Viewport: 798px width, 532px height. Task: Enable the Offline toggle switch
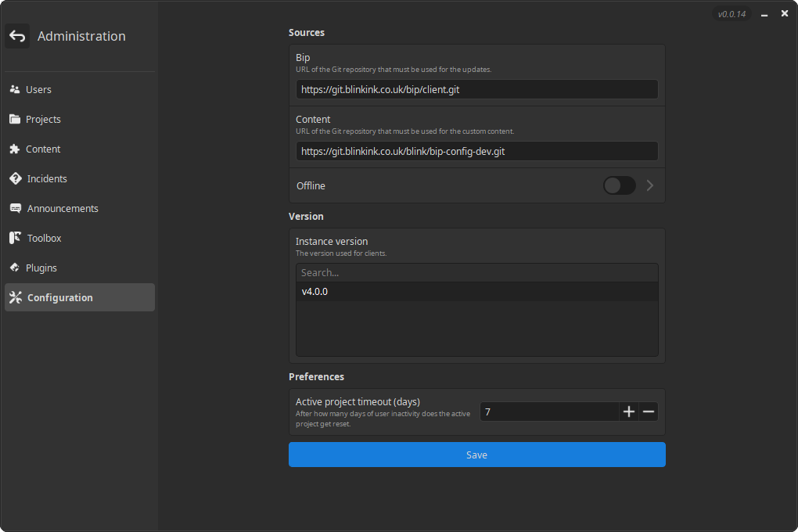click(x=619, y=185)
